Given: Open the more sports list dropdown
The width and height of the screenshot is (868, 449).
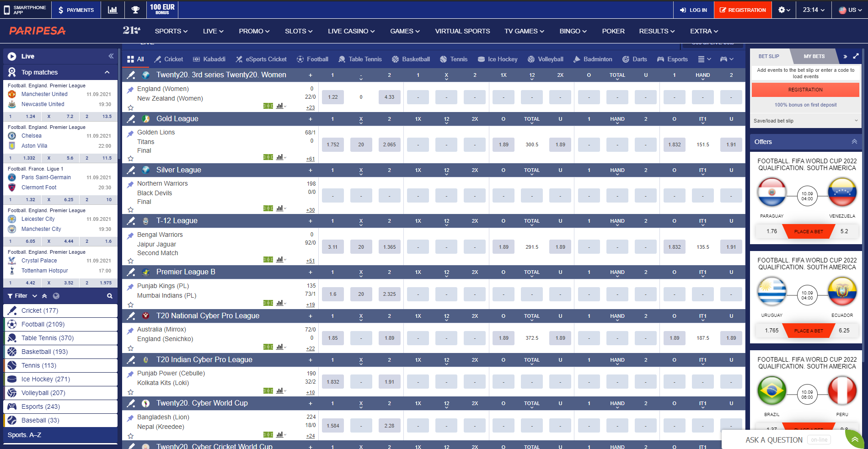Looking at the screenshot, I should (704, 59).
